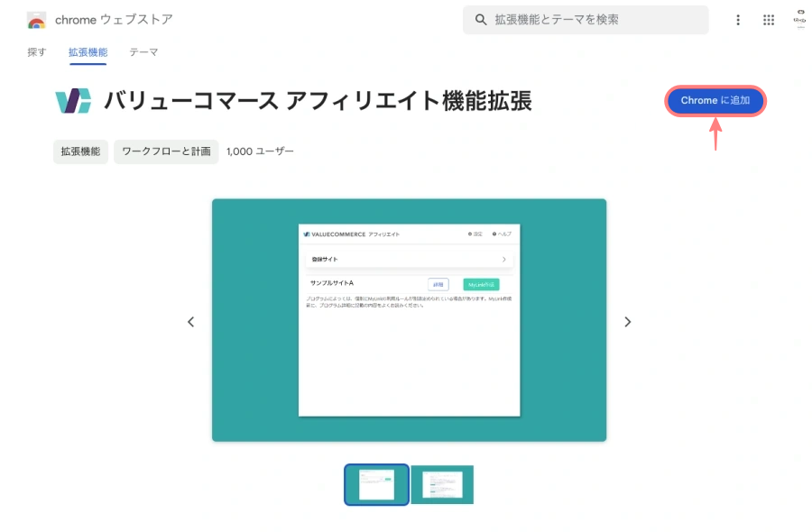This screenshot has height=532, width=812.
Task: Show the previous screenshot with left chevron
Action: 191,322
